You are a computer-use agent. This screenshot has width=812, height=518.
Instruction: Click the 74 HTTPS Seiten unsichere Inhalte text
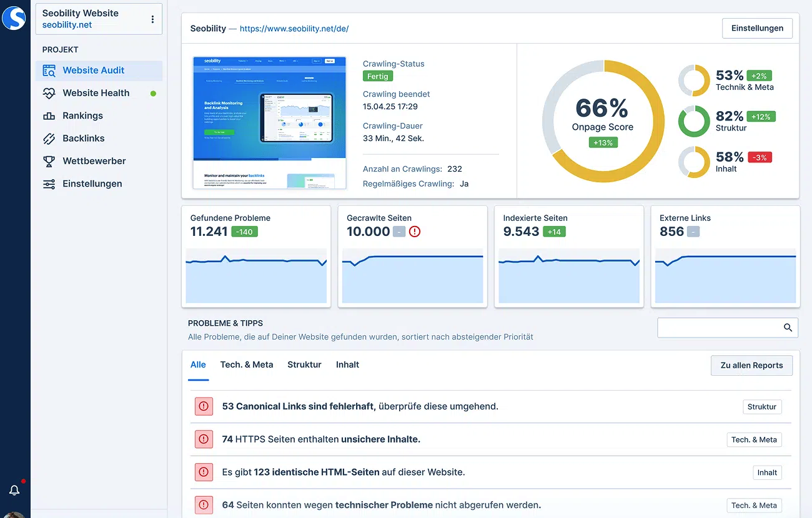pyautogui.click(x=321, y=439)
